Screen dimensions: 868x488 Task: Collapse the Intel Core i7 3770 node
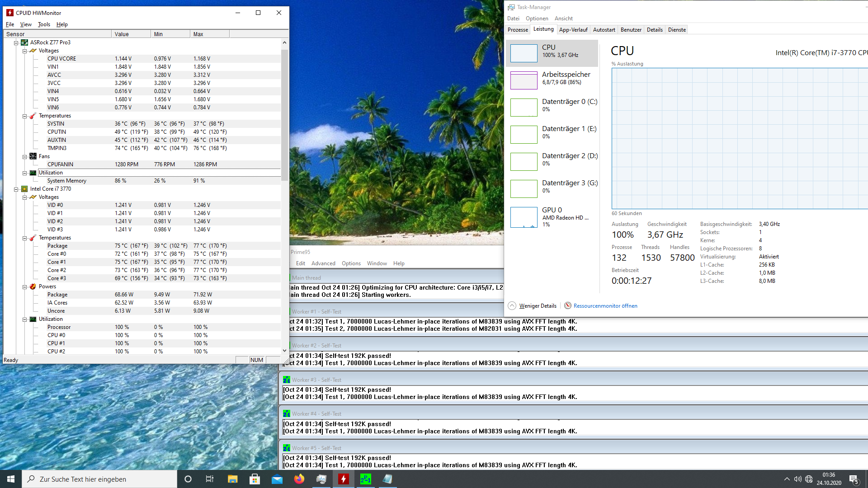point(16,189)
